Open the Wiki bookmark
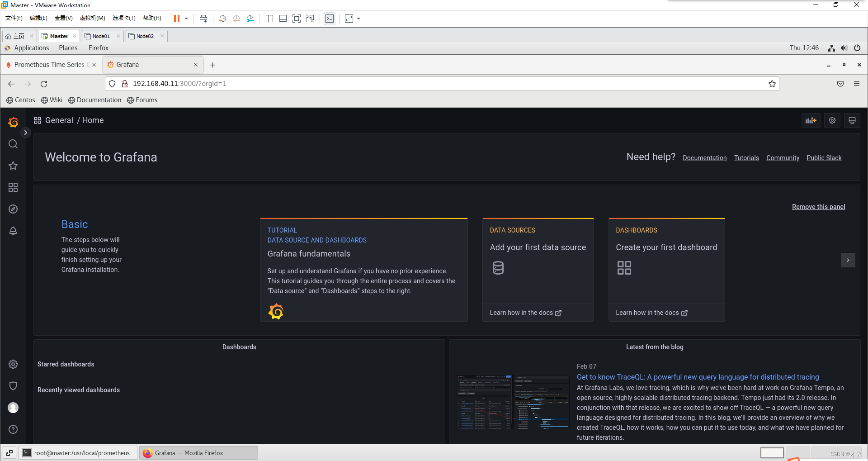Screen dimensions: 868x461 [52, 100]
